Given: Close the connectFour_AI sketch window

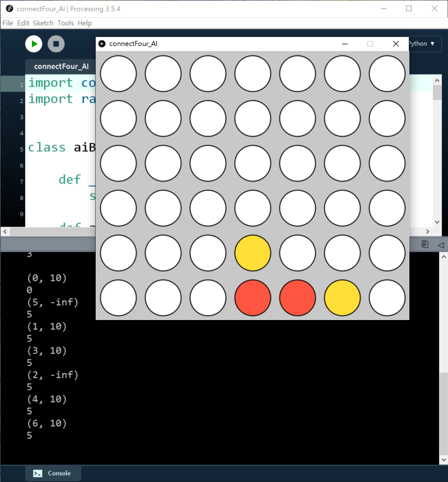Looking at the screenshot, I should point(395,44).
